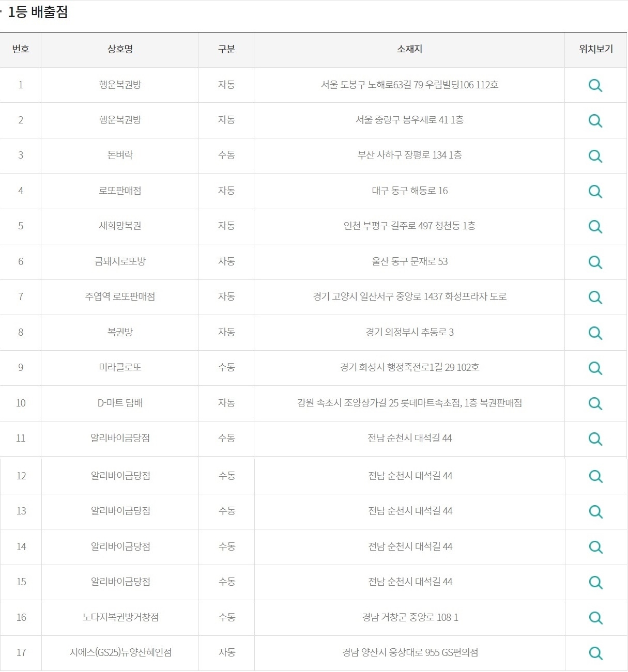Select 알리바이금당점 name in row 15
This screenshot has width=628, height=672.
(120, 582)
